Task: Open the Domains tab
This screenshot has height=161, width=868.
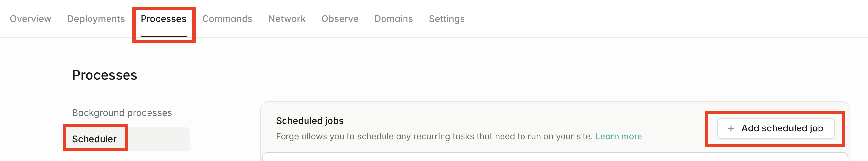Action: point(394,19)
